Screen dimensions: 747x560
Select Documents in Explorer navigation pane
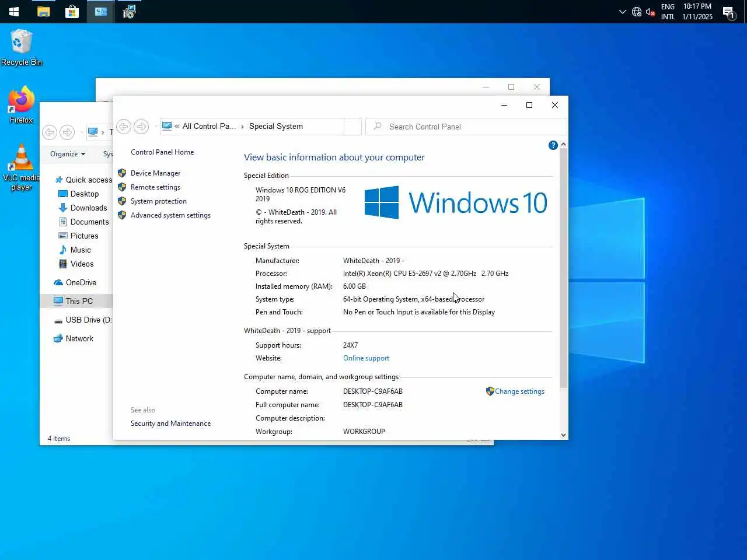click(x=83, y=222)
